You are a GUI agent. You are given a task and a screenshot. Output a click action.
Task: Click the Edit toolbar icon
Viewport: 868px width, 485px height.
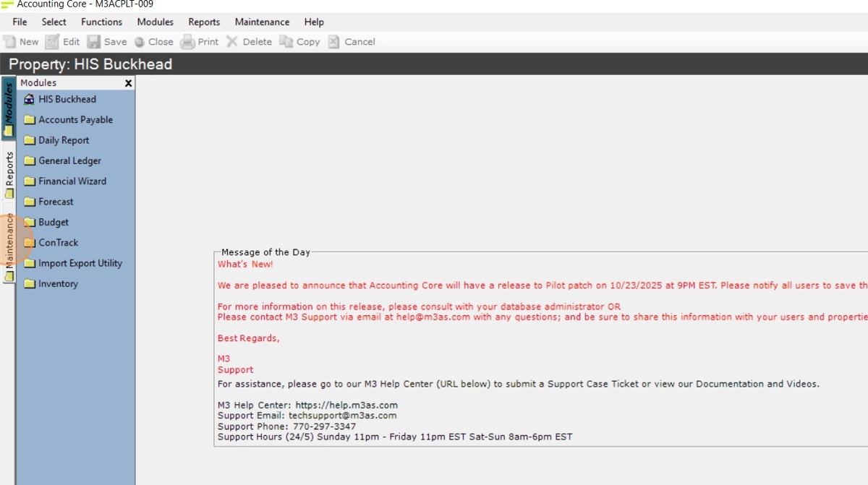pos(52,42)
